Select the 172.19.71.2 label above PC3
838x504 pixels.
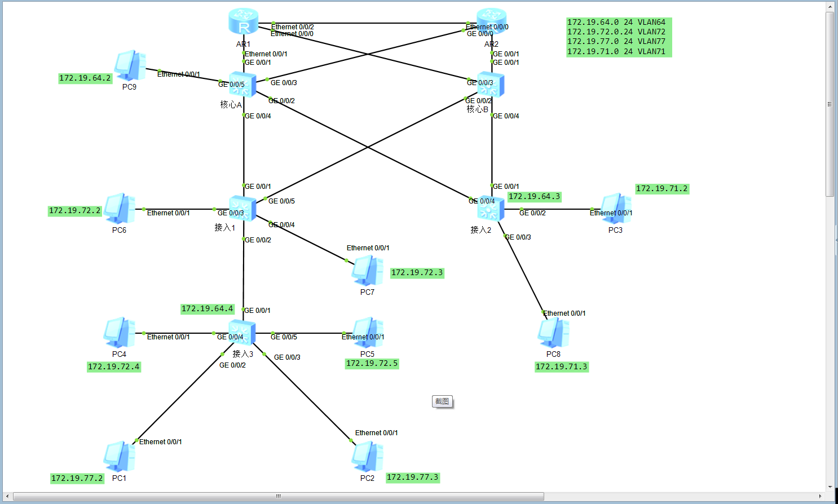click(x=662, y=189)
